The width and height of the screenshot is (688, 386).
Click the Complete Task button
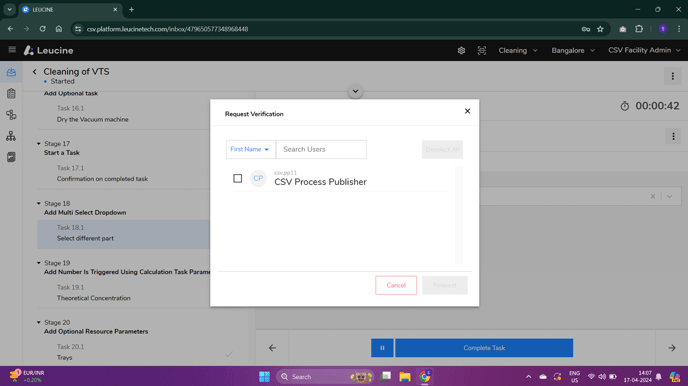click(484, 348)
